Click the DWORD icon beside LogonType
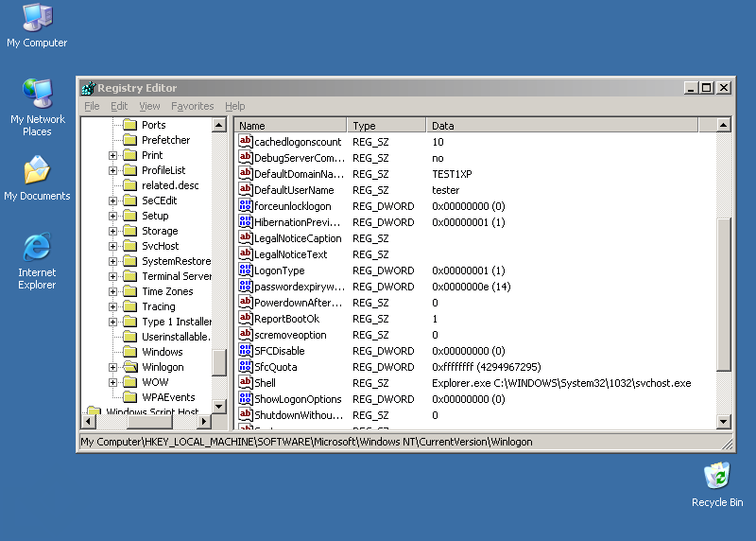This screenshot has height=541, width=756. [246, 270]
